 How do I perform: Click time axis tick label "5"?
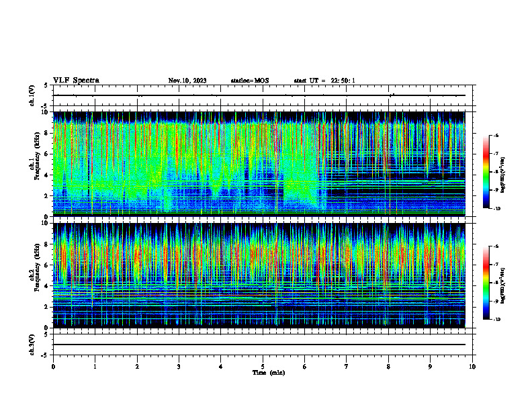pyautogui.click(x=263, y=367)
